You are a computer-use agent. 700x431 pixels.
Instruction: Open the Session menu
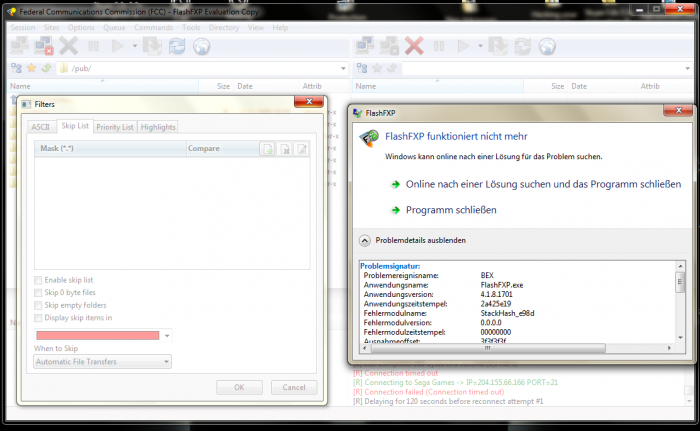point(23,28)
